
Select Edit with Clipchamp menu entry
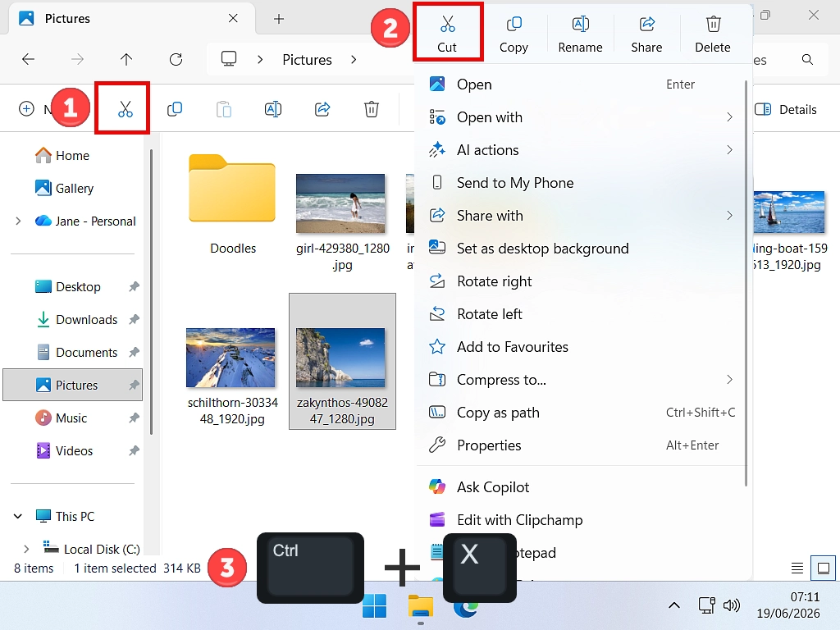coord(581,519)
